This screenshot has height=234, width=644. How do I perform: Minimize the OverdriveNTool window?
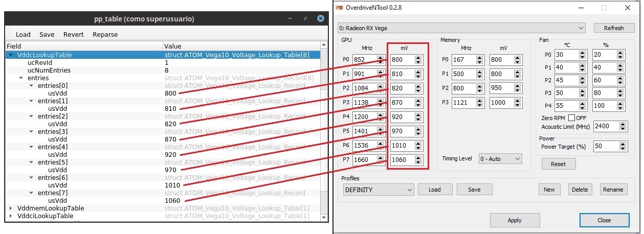click(x=580, y=8)
